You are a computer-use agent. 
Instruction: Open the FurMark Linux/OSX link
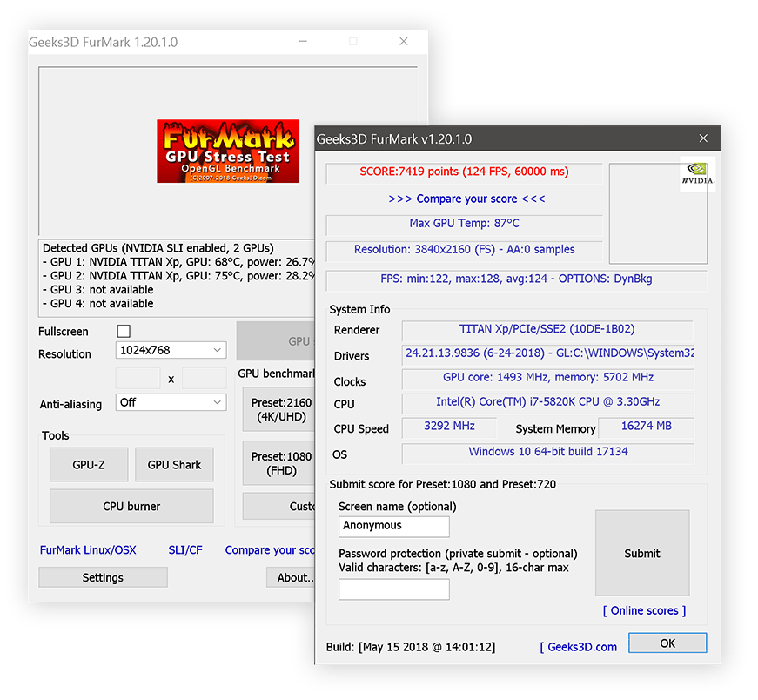coord(87,549)
